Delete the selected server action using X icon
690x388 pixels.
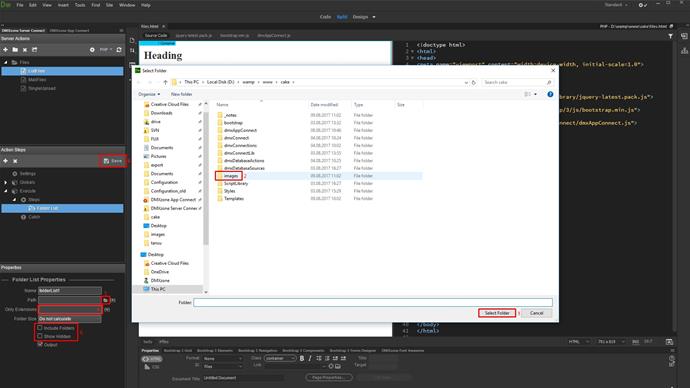coord(25,50)
